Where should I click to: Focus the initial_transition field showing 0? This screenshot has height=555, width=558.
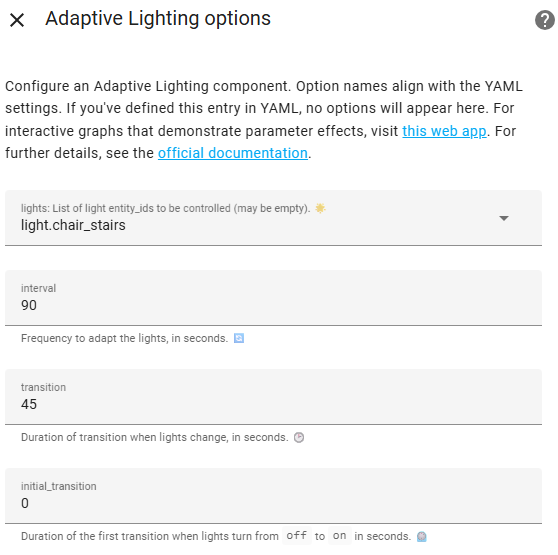click(x=273, y=496)
